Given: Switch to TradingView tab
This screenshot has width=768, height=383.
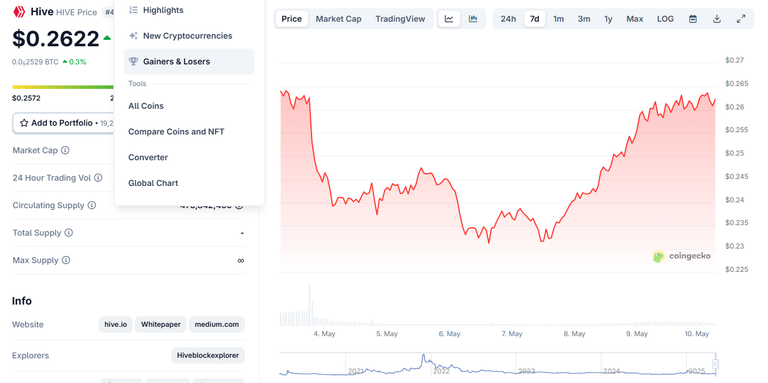Looking at the screenshot, I should (400, 19).
